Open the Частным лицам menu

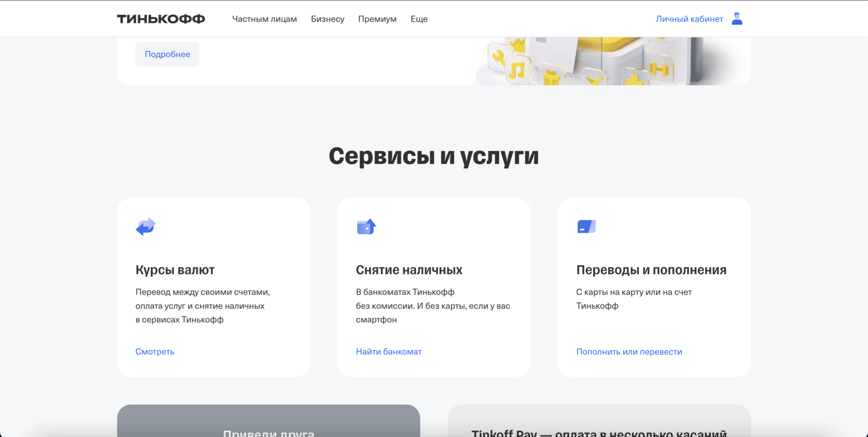click(x=265, y=19)
